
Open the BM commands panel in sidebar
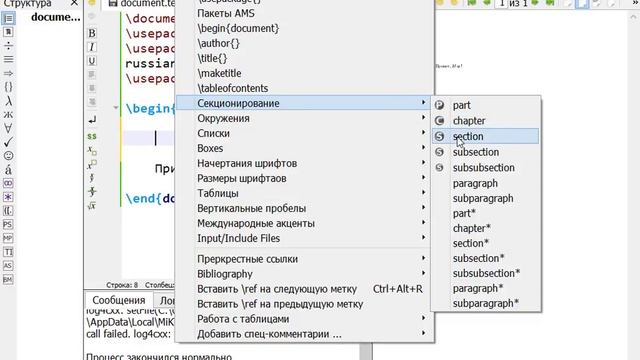point(8,280)
